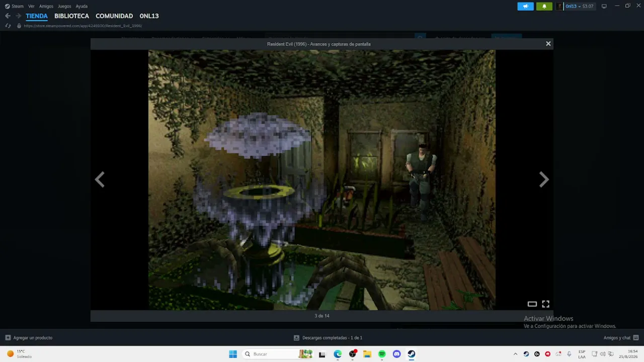
Task: Reload the Steam store page
Action: click(x=8, y=26)
